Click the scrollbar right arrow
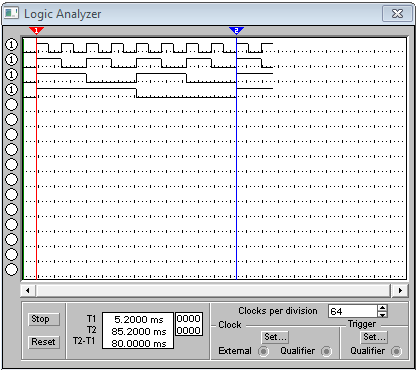Screen dimensions: 420x374 point(400,290)
